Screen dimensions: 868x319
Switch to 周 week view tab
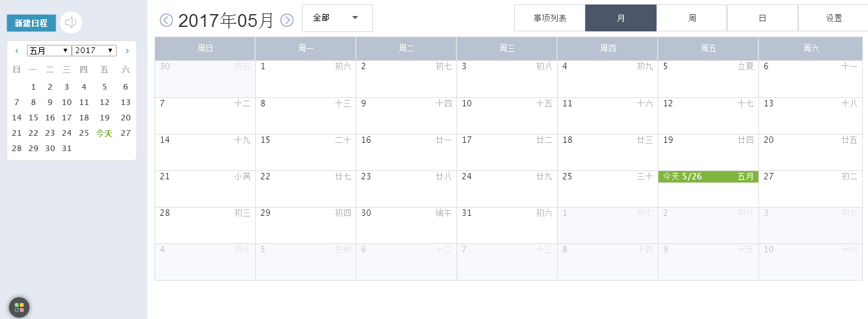[692, 18]
